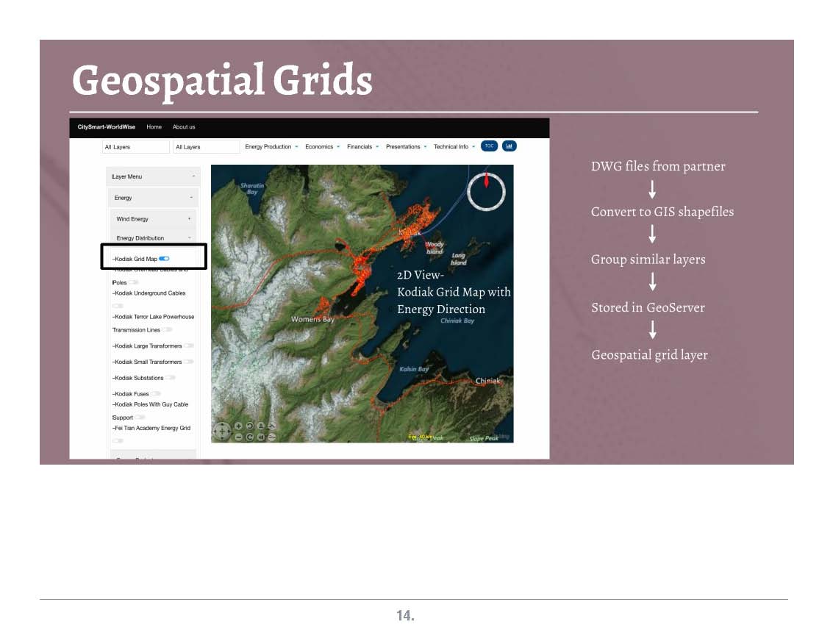Click the zoom in plus map control
Image resolution: width=833 pixels, height=644 pixels.
[238, 426]
